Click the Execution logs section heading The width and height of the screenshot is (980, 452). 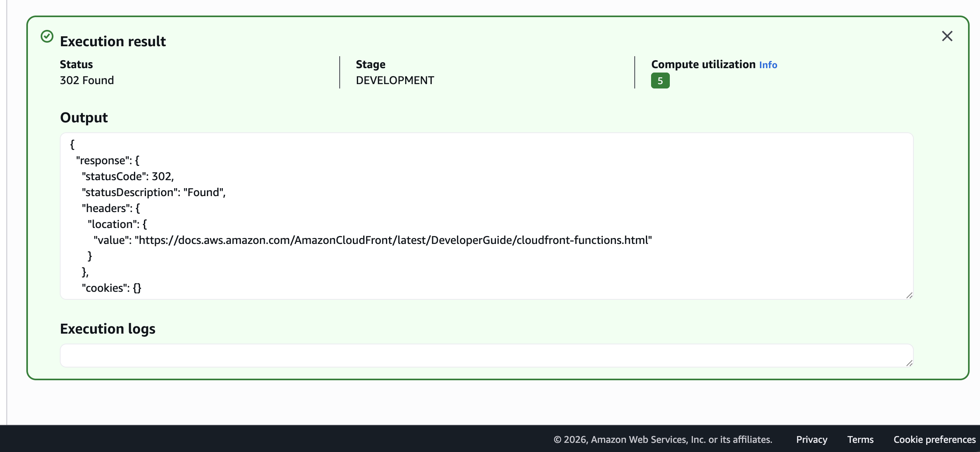tap(108, 329)
